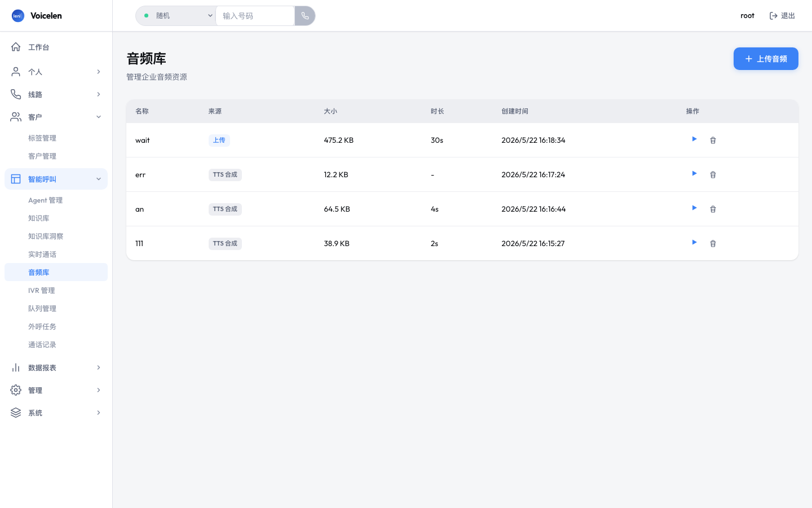The height and width of the screenshot is (508, 812).
Task: Open 知识库 page in sidebar
Action: pyautogui.click(x=56, y=218)
